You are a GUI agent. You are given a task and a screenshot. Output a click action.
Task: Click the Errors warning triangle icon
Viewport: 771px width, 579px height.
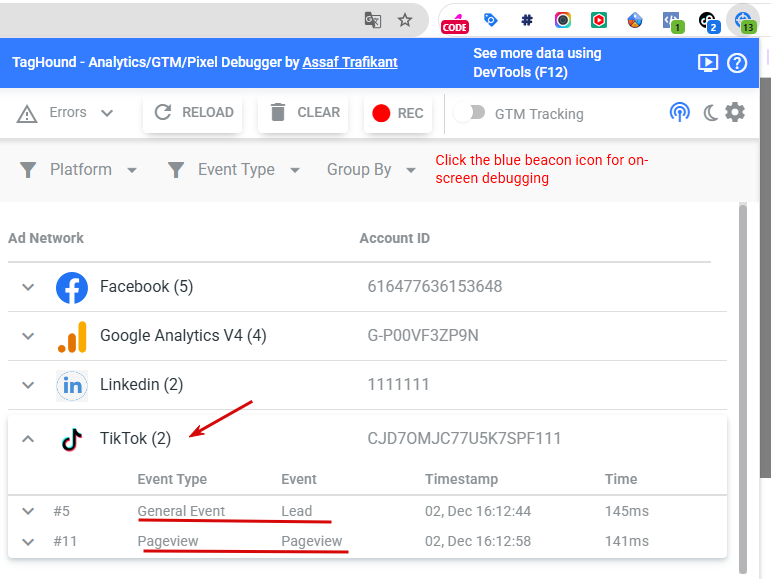click(x=27, y=114)
